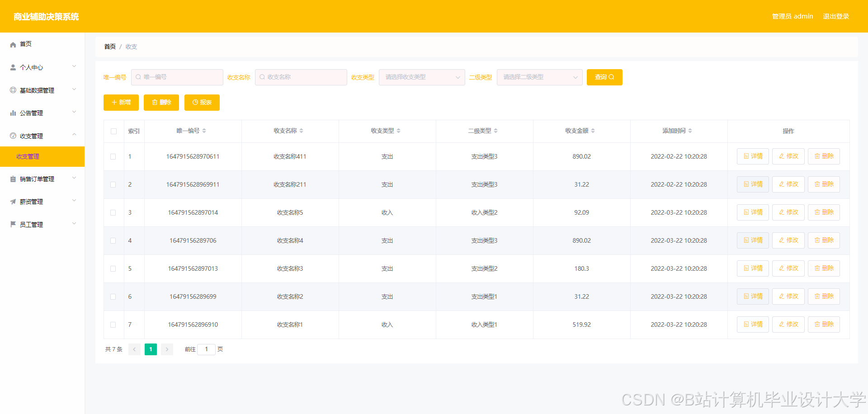Click 删除 for 收支名称411 row
The width and height of the screenshot is (868, 414).
click(824, 156)
